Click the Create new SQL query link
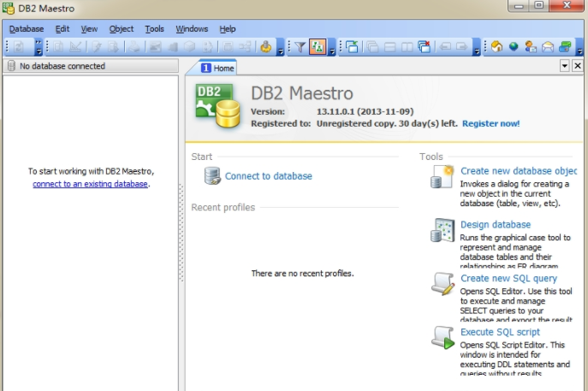 coord(508,278)
